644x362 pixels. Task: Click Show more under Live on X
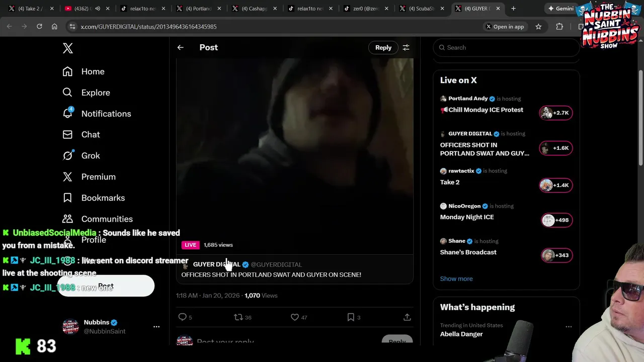coord(456,279)
